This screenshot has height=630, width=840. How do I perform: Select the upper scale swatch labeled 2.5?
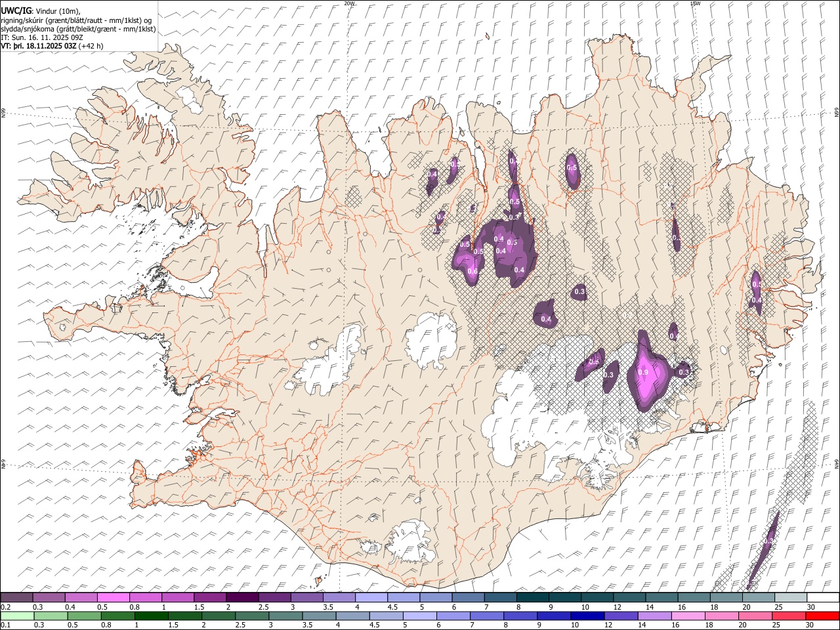pos(274,597)
